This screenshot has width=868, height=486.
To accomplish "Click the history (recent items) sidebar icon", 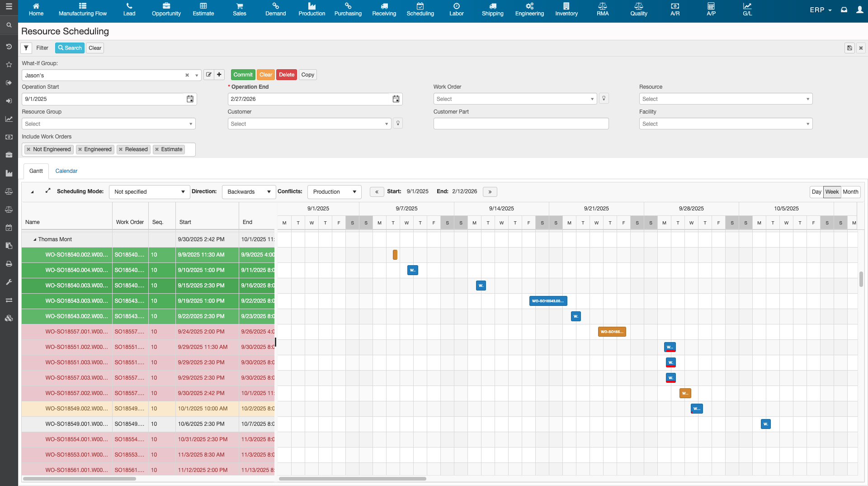I will point(9,46).
